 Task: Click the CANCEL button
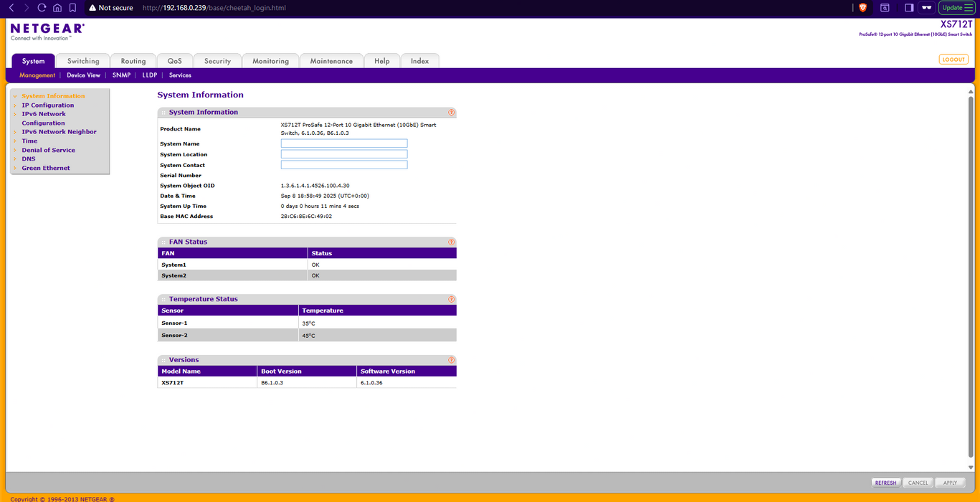[918, 483]
